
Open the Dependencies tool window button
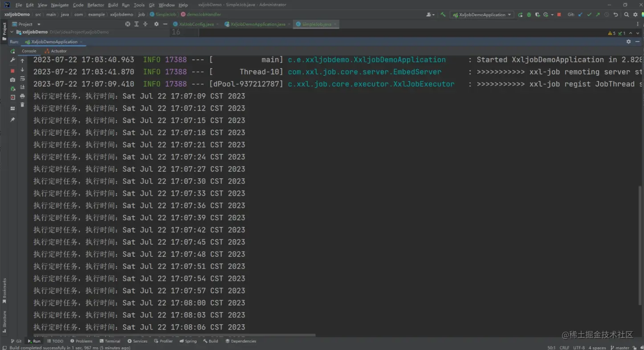tap(240, 341)
